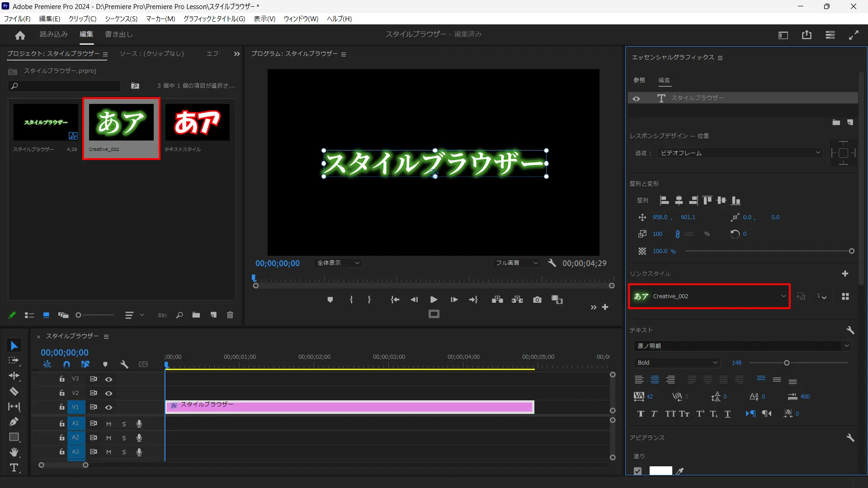
Task: Click the New Bin folder icon in Project panel
Action: (x=196, y=315)
